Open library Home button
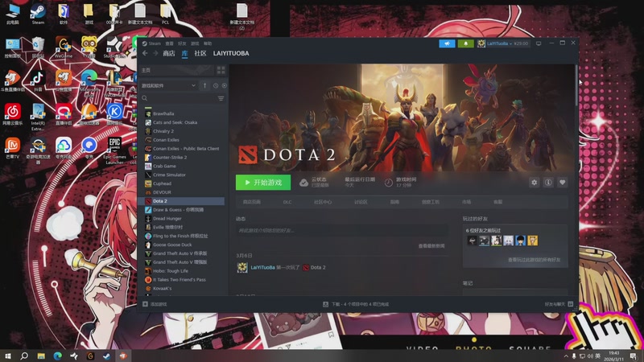The width and height of the screenshot is (644, 362). tap(177, 70)
